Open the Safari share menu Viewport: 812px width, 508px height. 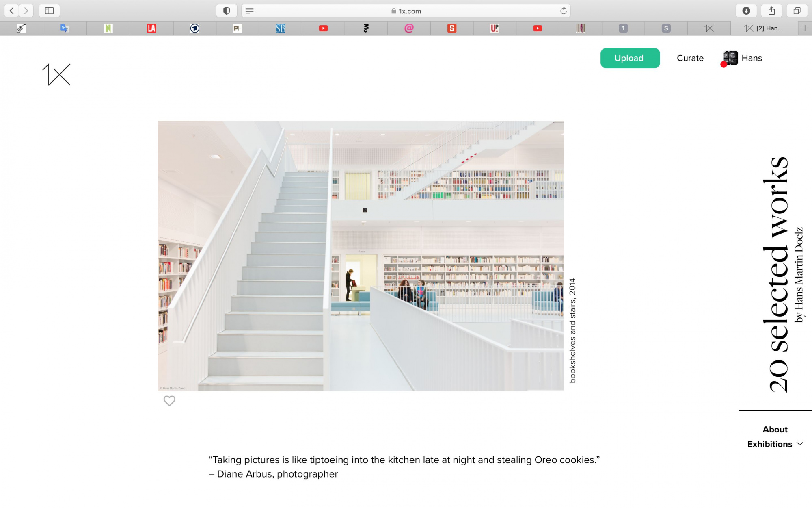pos(771,11)
